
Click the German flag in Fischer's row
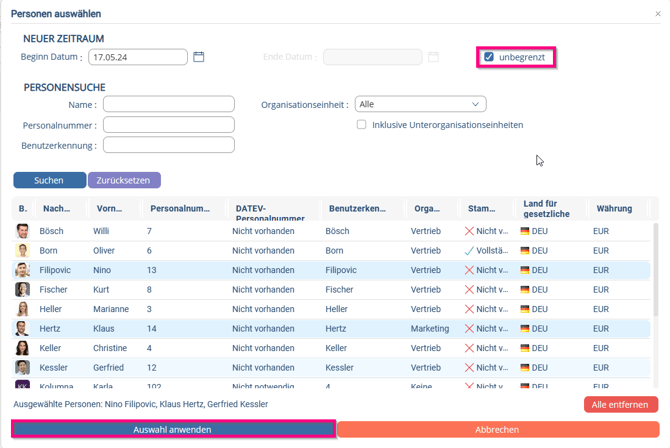(x=525, y=290)
